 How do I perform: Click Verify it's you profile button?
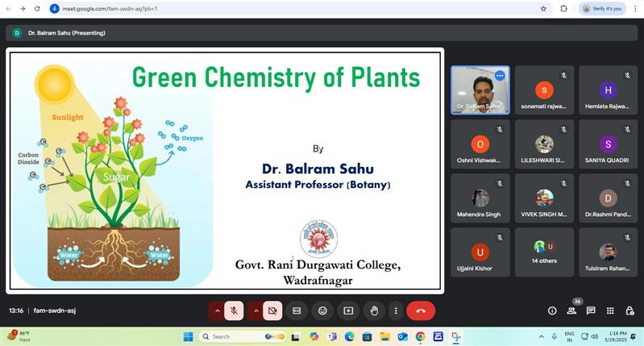click(602, 9)
